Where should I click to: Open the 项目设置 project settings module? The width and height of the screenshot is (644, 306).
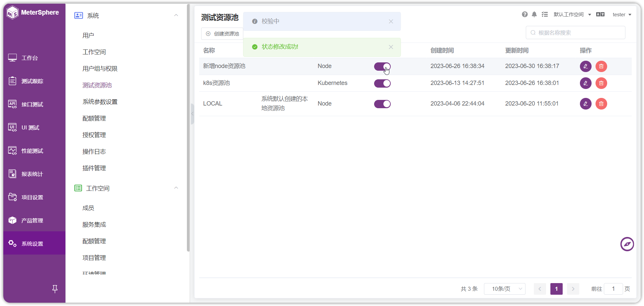(x=34, y=197)
